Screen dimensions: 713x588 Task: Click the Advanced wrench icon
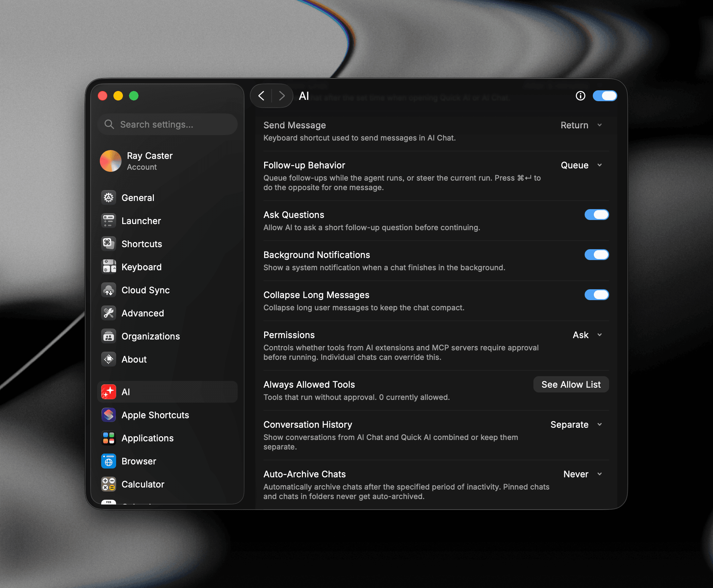(x=109, y=313)
